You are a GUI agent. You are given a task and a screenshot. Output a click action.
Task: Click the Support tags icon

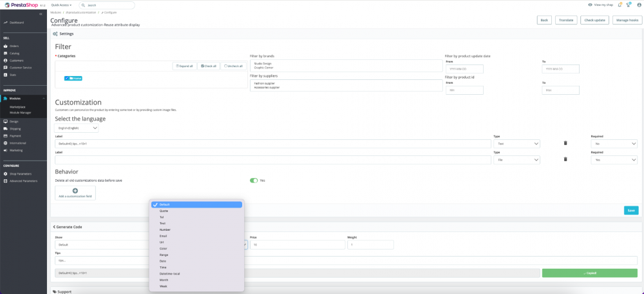point(55,291)
